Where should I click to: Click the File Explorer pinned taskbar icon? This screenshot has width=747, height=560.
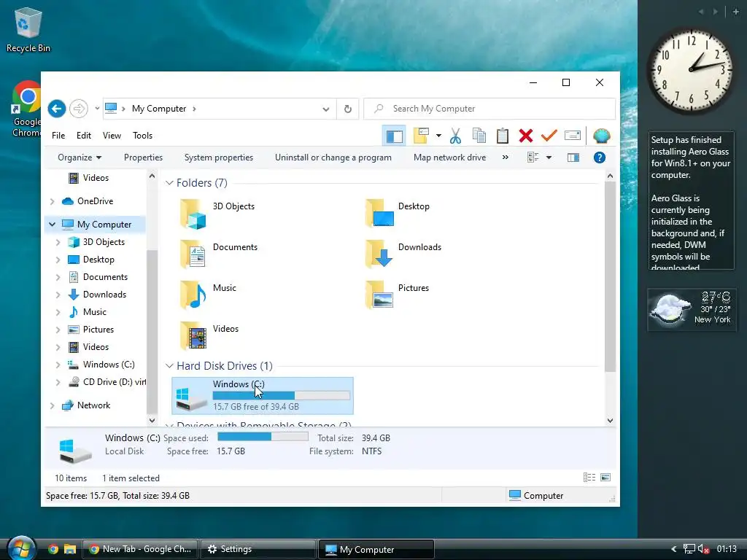click(70, 549)
